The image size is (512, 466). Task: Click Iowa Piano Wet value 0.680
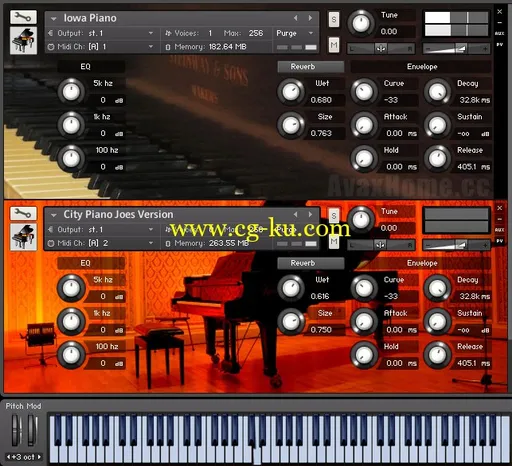321,100
